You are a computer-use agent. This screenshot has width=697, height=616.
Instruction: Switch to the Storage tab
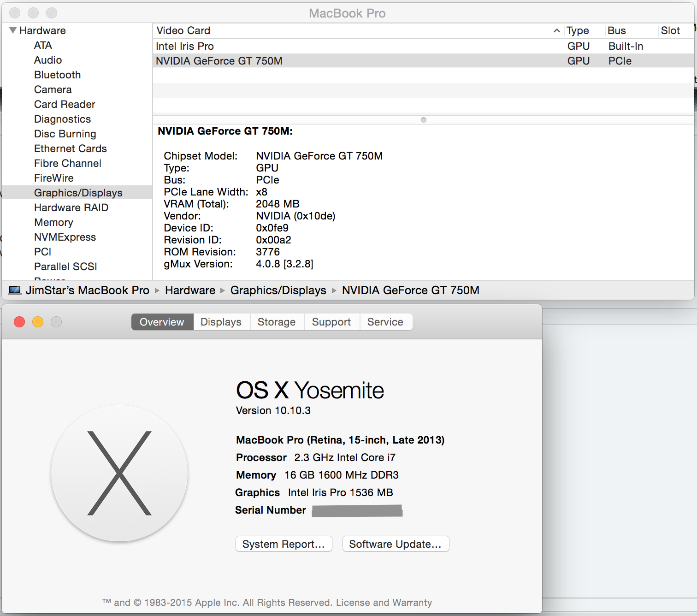277,322
